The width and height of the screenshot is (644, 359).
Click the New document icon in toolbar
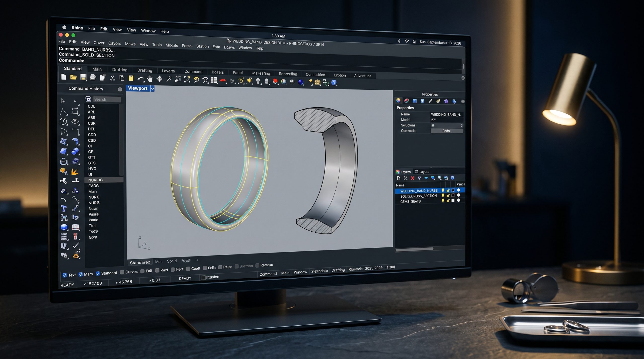tap(63, 77)
